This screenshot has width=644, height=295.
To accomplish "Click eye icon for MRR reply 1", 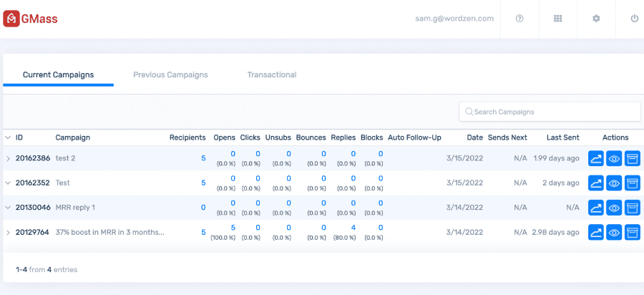I will click(614, 208).
